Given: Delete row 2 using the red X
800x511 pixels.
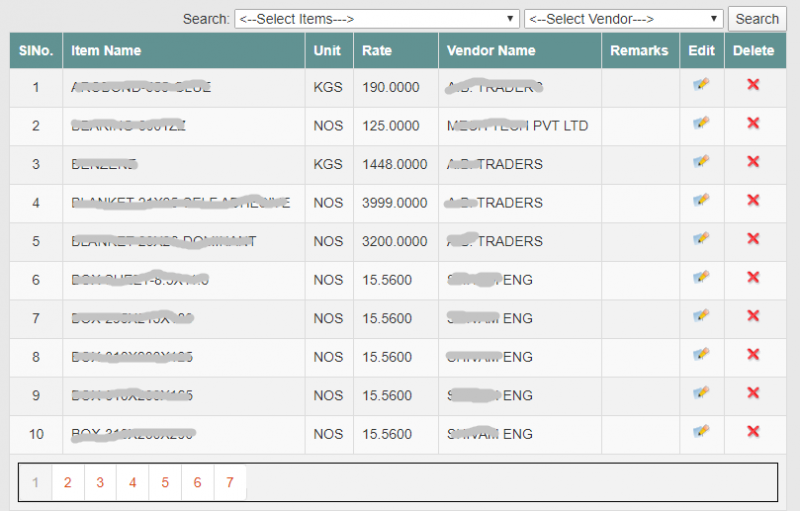Looking at the screenshot, I should (753, 123).
